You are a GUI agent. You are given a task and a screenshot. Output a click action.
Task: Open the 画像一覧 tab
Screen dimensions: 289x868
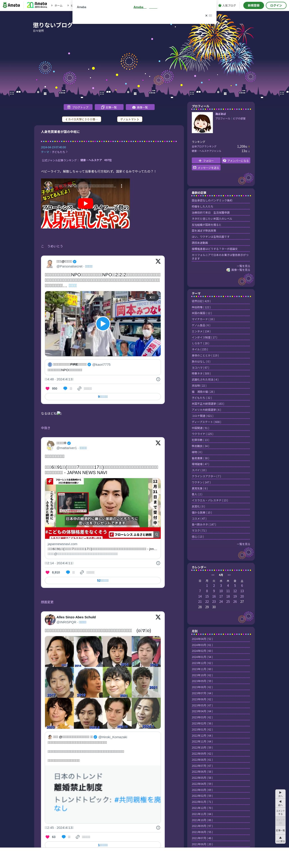click(140, 107)
